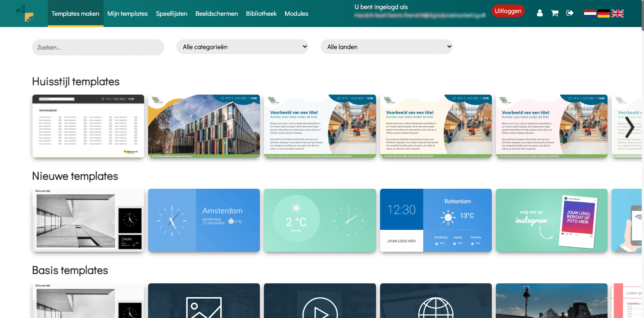
Task: Select the Rotterdam 12:30 forecast template
Action: click(436, 220)
